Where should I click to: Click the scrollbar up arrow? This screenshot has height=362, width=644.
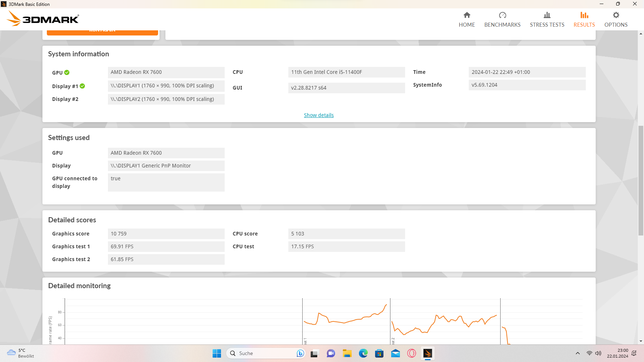point(641,34)
